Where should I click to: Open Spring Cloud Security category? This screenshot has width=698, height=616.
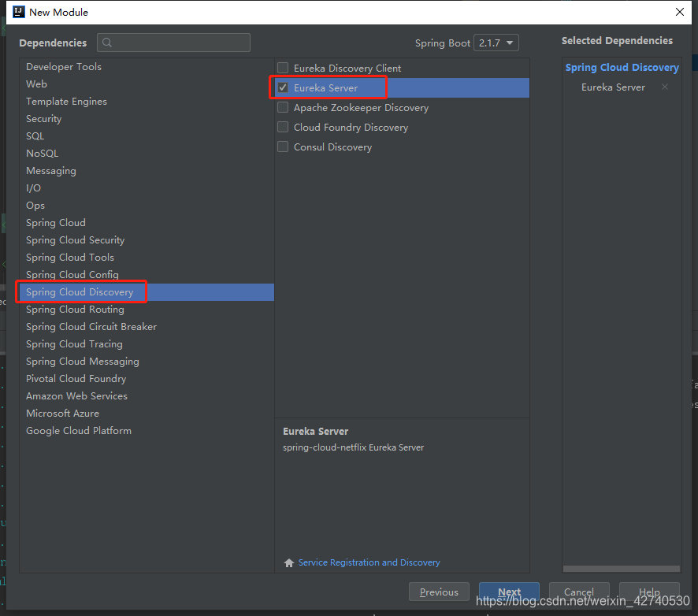(x=147, y=240)
